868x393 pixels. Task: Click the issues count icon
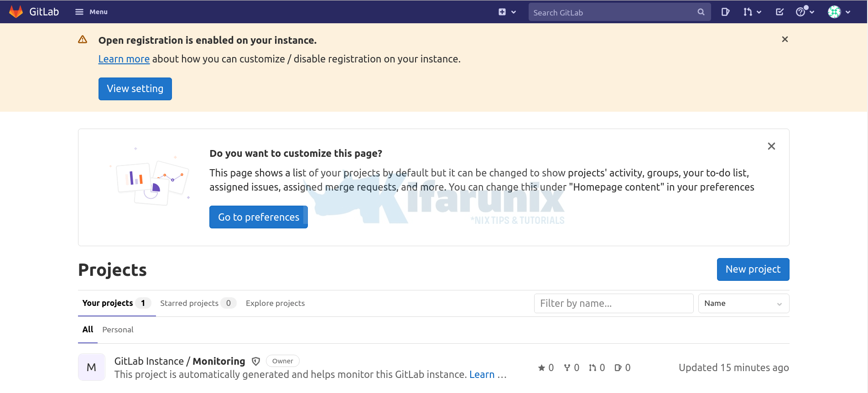[x=618, y=367]
